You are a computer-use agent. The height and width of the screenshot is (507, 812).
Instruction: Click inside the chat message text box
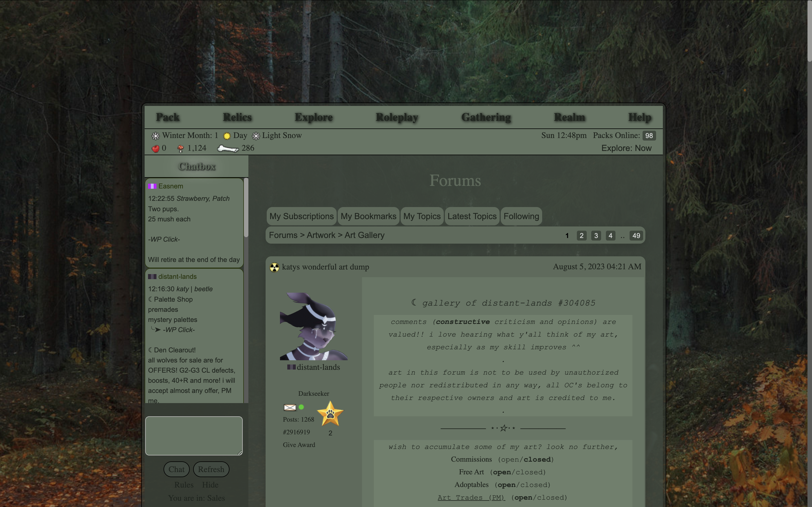194,435
